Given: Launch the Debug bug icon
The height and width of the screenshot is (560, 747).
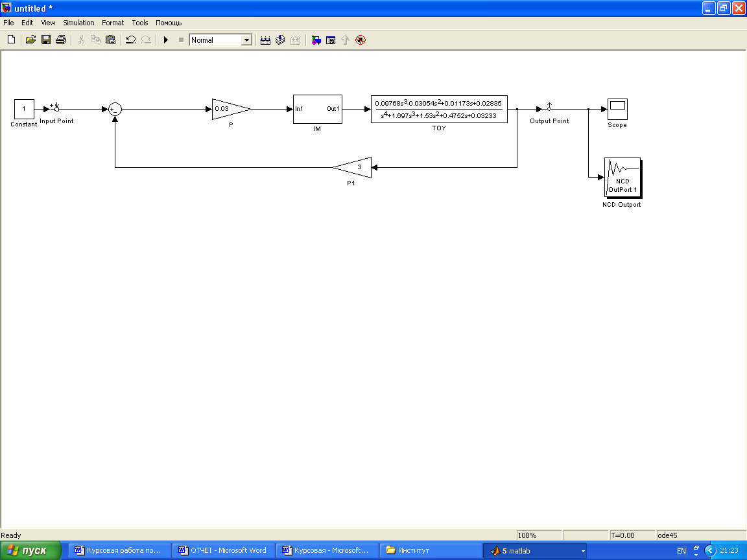Looking at the screenshot, I should 361,40.
